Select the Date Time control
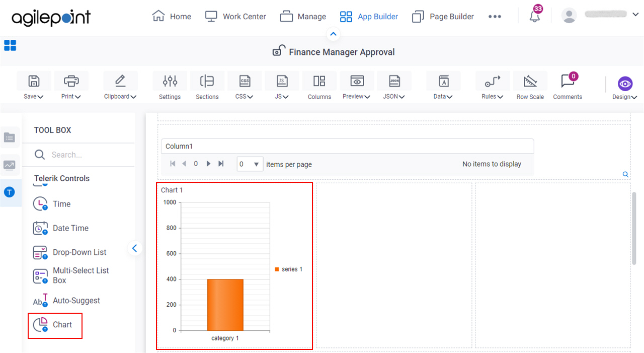The width and height of the screenshot is (644, 353). (x=61, y=228)
